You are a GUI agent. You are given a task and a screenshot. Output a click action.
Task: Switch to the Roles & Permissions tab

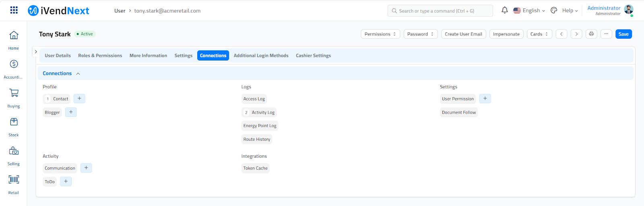coord(100,56)
